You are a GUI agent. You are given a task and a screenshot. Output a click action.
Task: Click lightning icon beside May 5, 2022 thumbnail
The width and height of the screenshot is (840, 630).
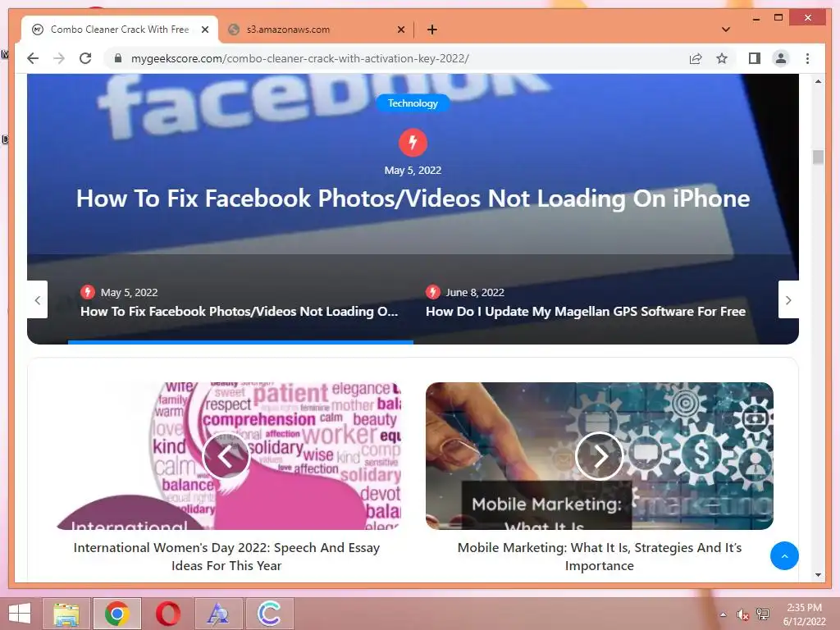pyautogui.click(x=87, y=292)
